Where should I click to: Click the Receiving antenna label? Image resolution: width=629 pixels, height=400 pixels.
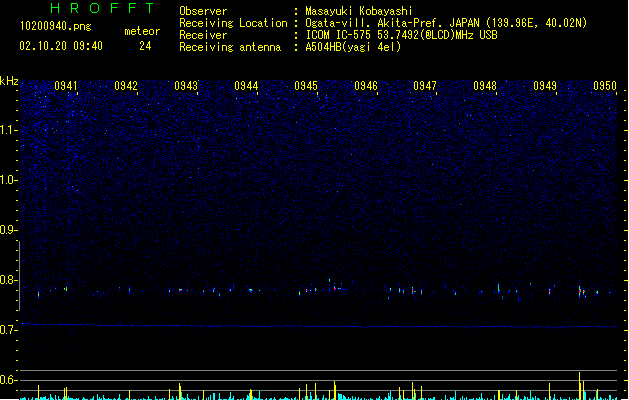(230, 47)
